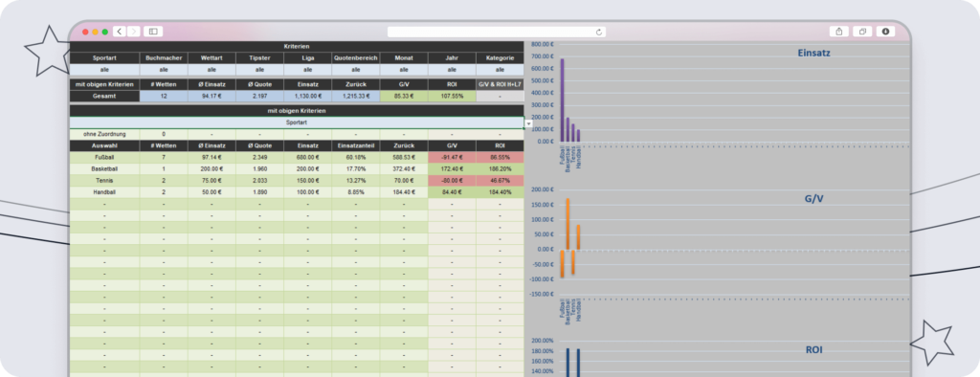Click the '-150.00 €' axis label
This screenshot has width=980, height=377.
point(542,294)
